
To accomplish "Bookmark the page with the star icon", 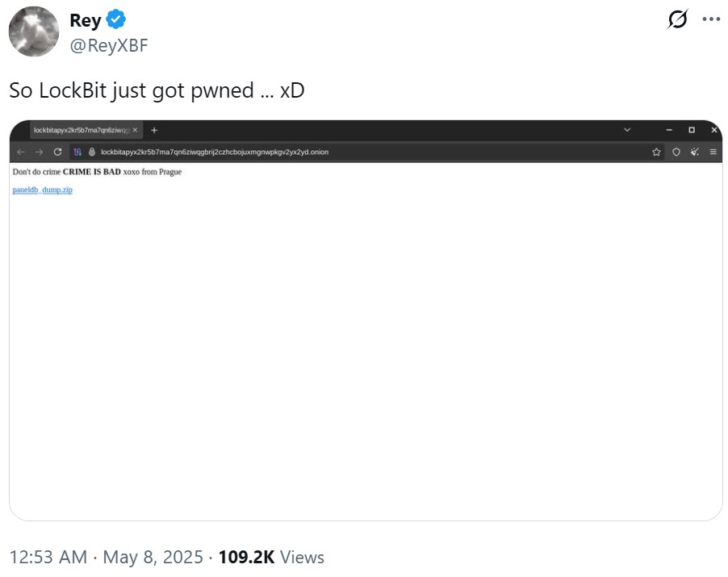I will click(x=657, y=152).
